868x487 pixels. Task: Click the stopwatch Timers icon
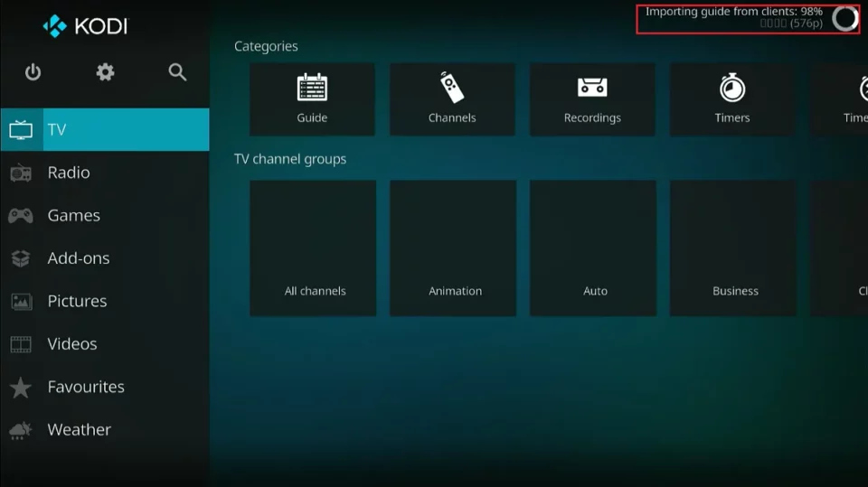732,88
